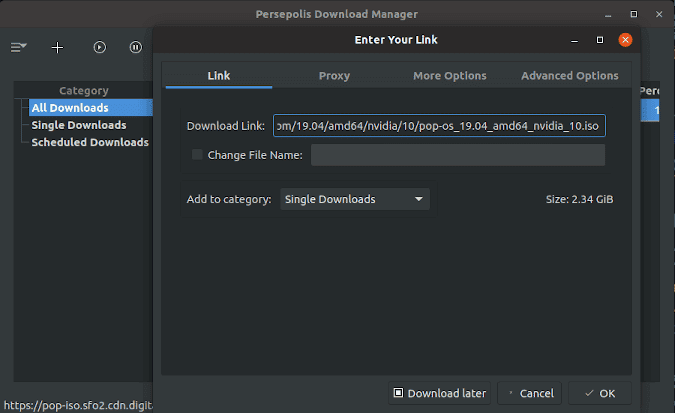Image resolution: width=675 pixels, height=413 pixels.
Task: Confirm with the OK button
Action: 600,393
